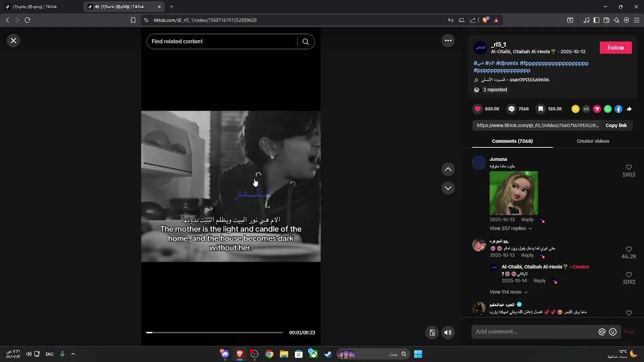
Task: Switch to the ujelq TikTok browser tab
Action: [40, 7]
